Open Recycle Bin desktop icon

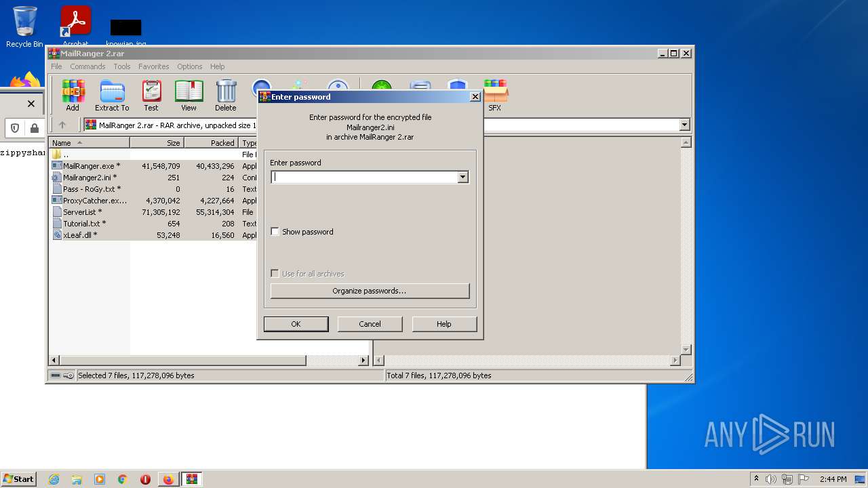pyautogui.click(x=24, y=27)
